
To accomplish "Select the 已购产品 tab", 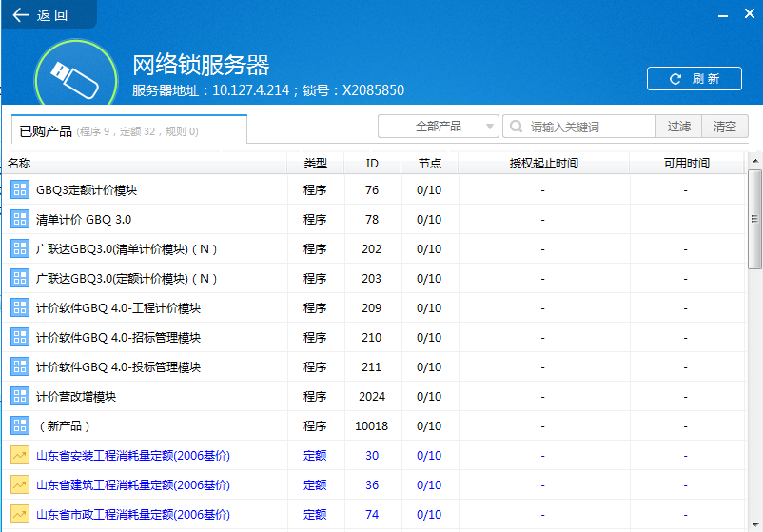I will click(x=129, y=130).
